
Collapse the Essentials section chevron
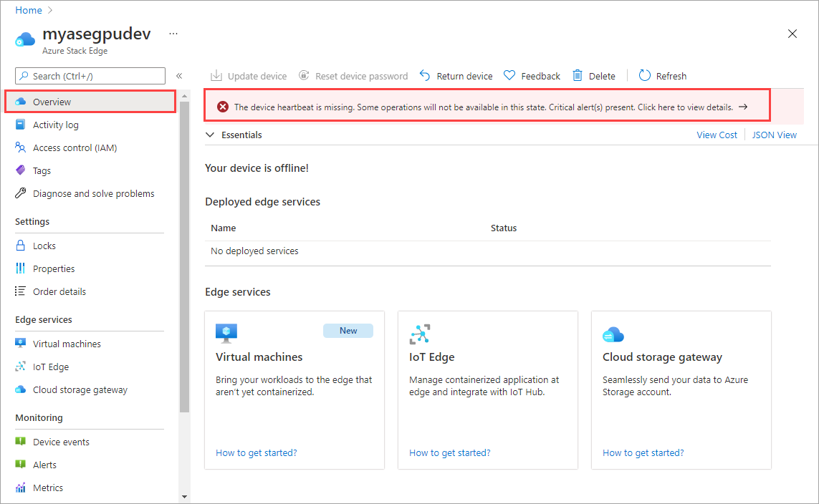(210, 135)
